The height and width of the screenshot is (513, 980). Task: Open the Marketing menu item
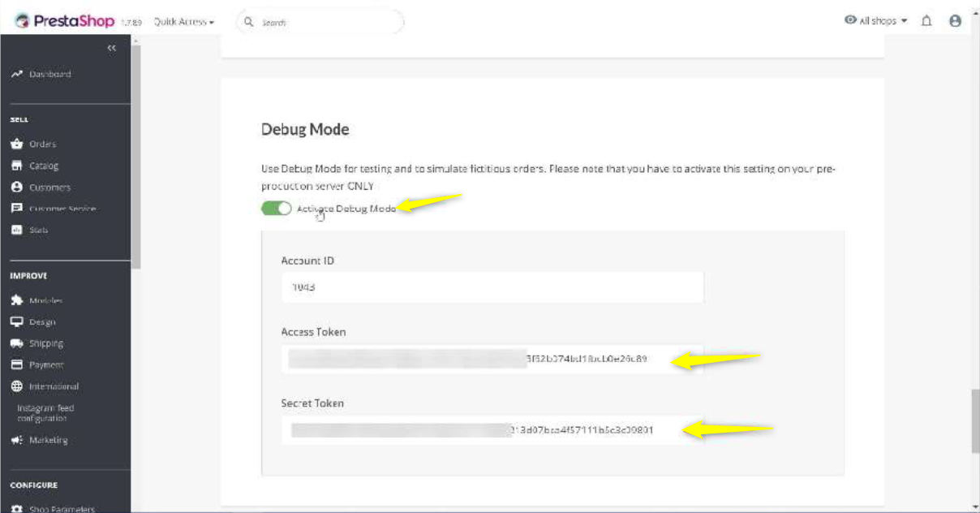coord(48,440)
